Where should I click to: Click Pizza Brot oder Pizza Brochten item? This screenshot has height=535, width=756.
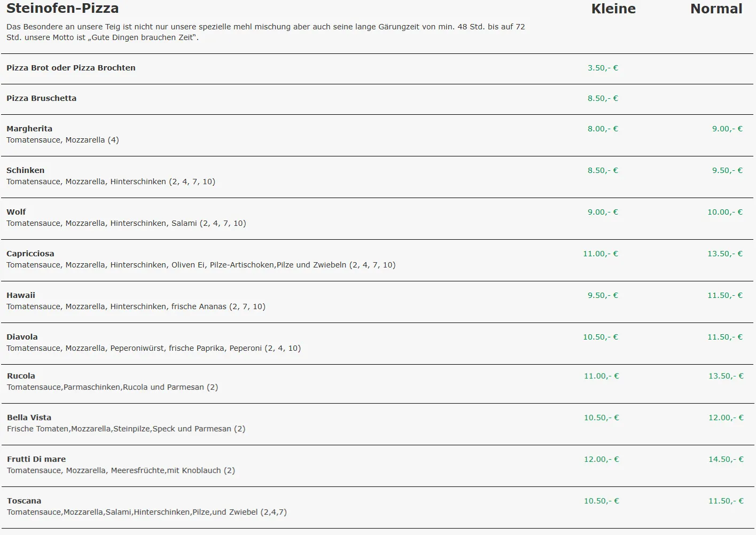tap(71, 68)
